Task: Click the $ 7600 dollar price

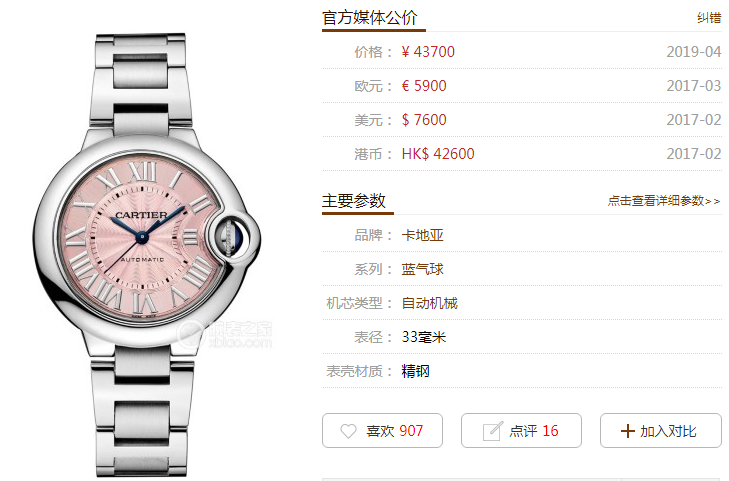Action: click(424, 120)
